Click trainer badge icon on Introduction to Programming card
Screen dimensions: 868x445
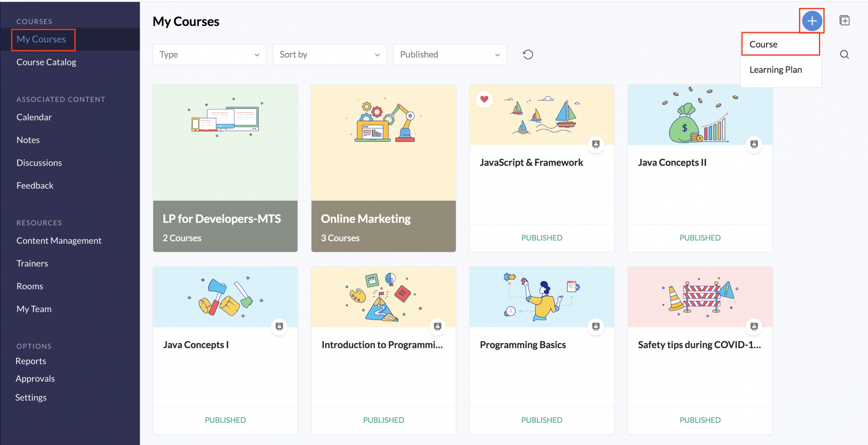(x=437, y=326)
